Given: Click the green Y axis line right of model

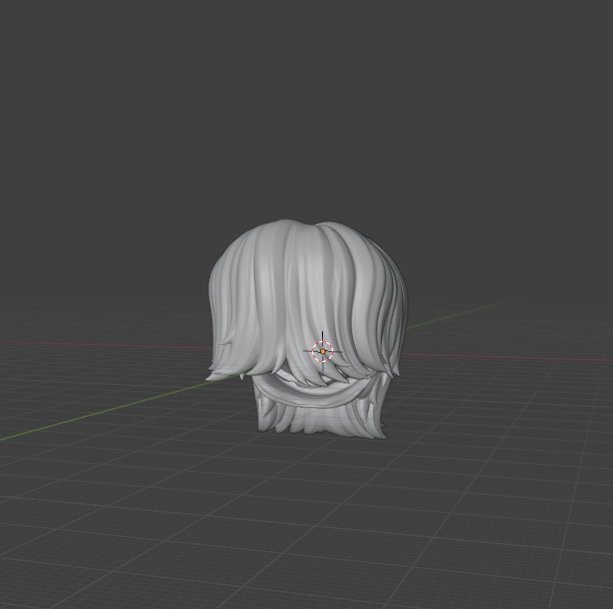Looking at the screenshot, I should 450,317.
